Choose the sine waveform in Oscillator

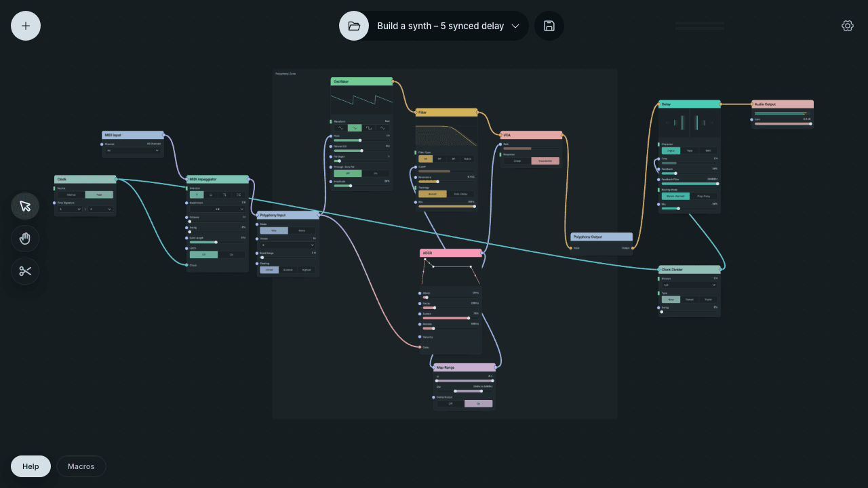340,127
